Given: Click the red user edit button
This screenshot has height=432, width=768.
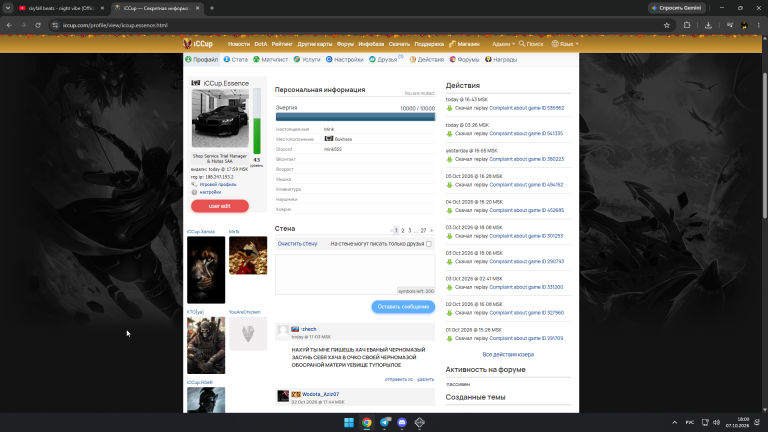Looking at the screenshot, I should [220, 206].
